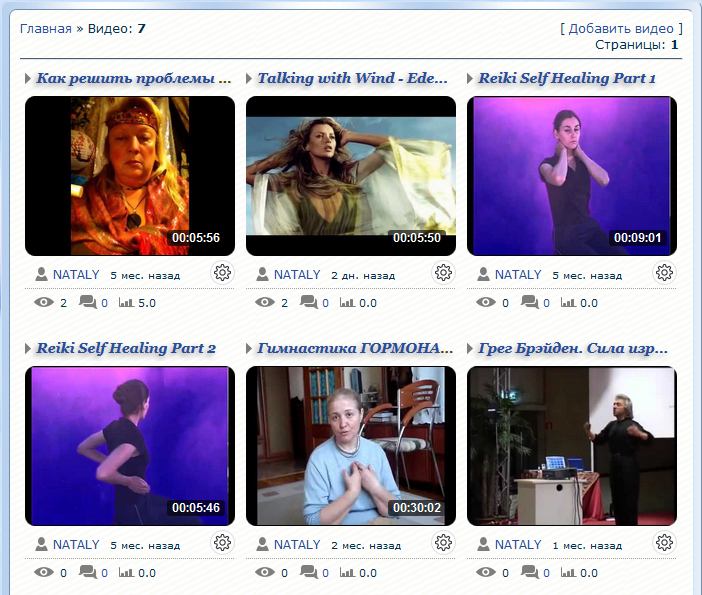Viewport: 702px width, 595px height.
Task: Click views eye icon under Reiki Part 1
Action: (x=486, y=302)
